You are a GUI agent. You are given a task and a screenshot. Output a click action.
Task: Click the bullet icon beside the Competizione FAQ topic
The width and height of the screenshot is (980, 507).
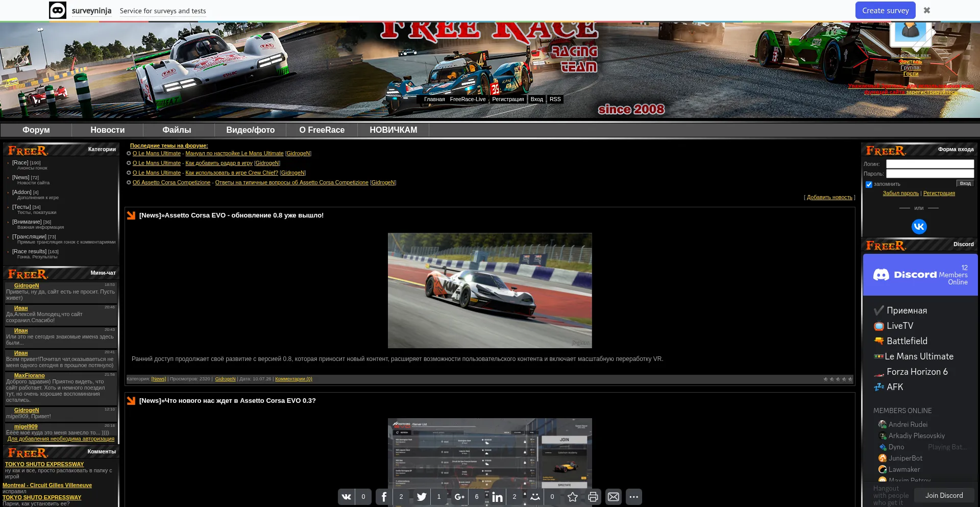(129, 182)
